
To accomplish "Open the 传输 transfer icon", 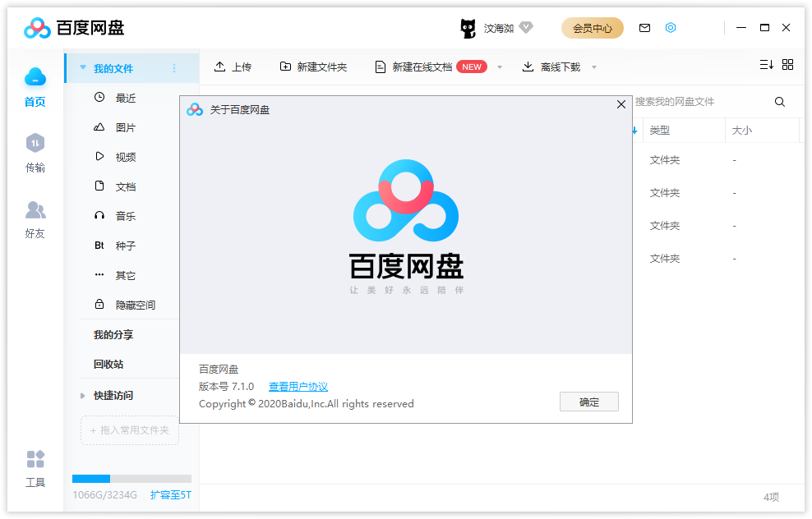I will [x=35, y=144].
